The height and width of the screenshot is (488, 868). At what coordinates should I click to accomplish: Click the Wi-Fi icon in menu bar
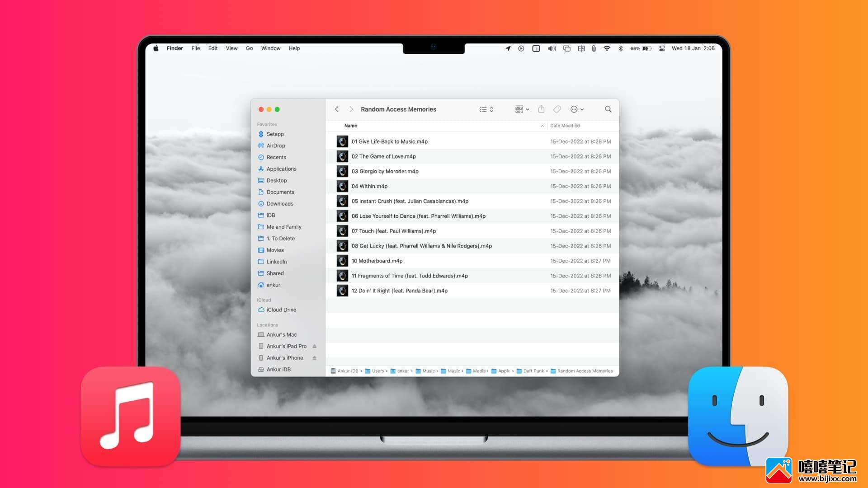point(606,48)
